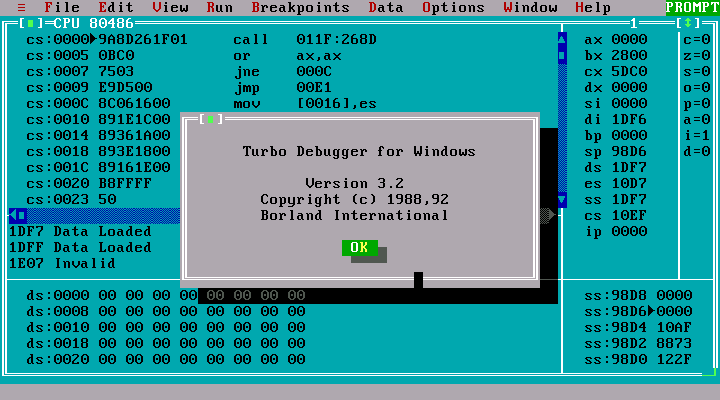Toggle the carry flag c=0
720x400 pixels.
tap(697, 39)
